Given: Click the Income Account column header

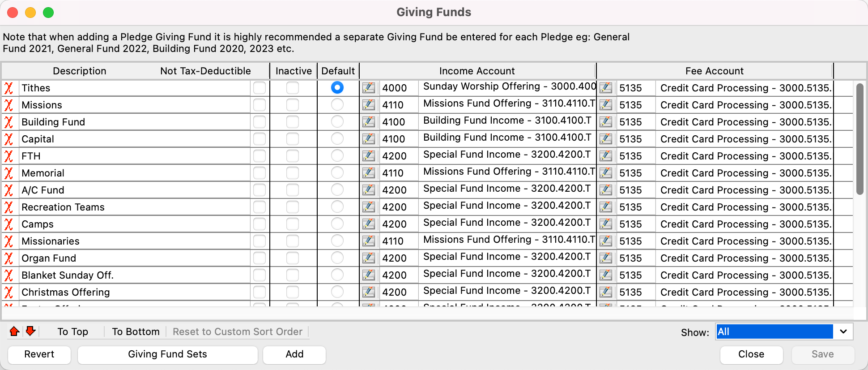Looking at the screenshot, I should click(x=477, y=71).
